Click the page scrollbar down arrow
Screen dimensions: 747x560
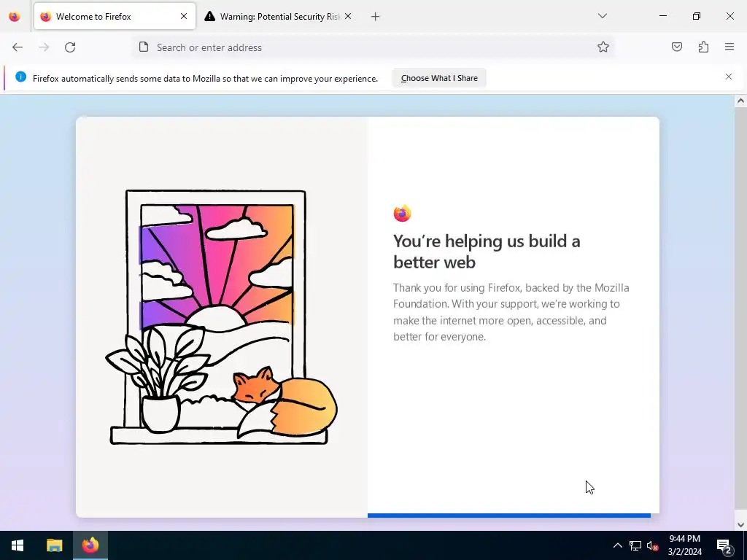[740, 525]
